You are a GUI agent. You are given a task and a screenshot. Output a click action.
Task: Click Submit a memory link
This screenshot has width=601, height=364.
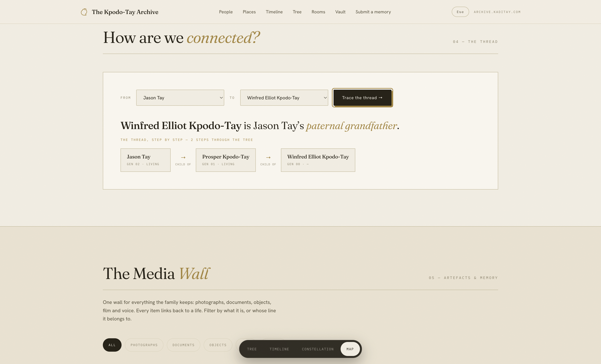[373, 12]
